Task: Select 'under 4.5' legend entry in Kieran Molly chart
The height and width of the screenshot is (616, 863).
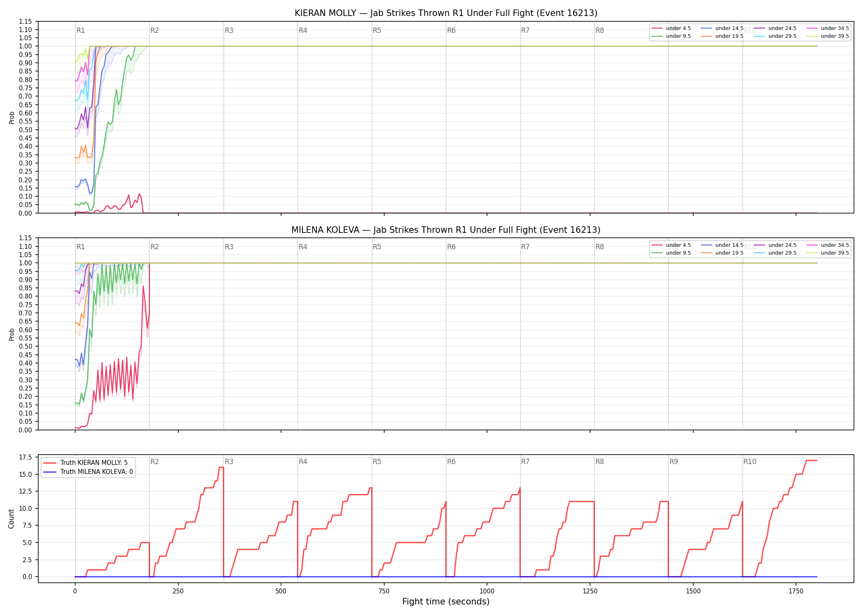Action: [671, 28]
